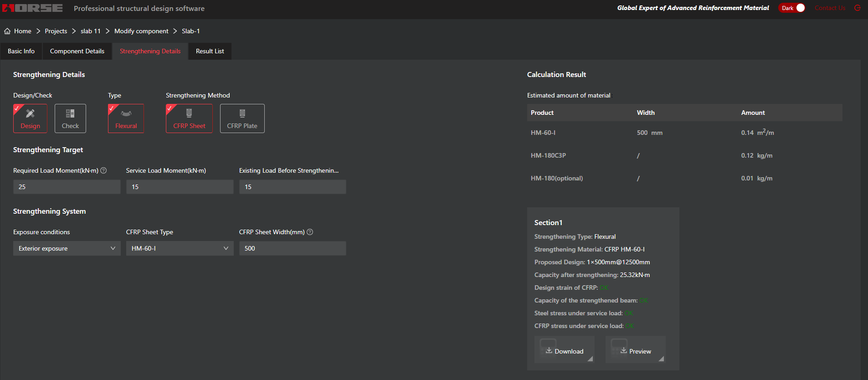Screen dimensions: 868x380
Task: Click the HORSE logo in the header
Action: coord(33,8)
